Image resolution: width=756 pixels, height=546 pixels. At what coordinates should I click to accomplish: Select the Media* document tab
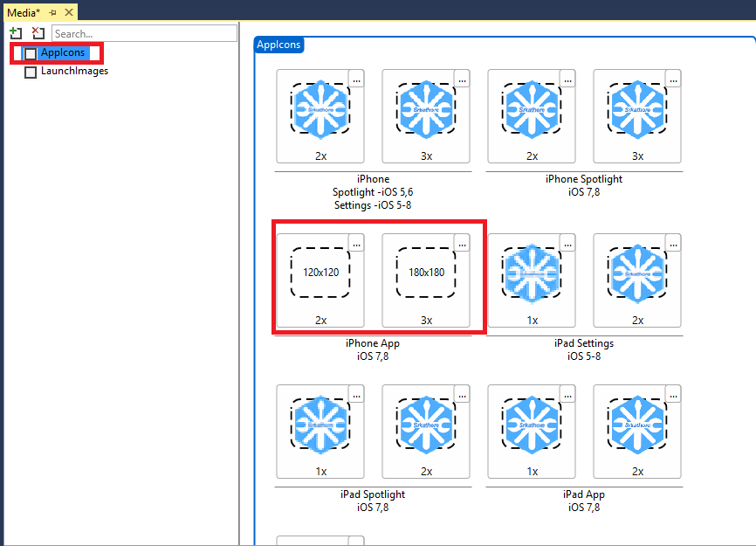[22, 12]
